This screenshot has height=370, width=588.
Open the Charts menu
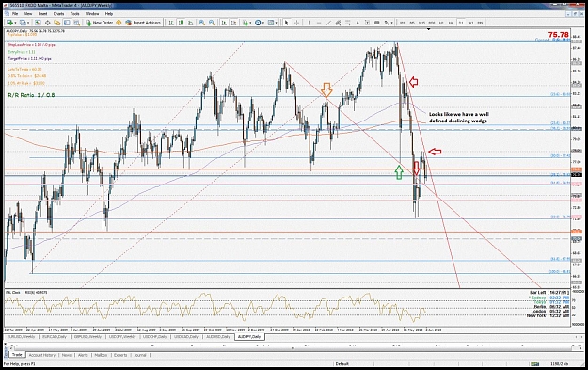point(59,14)
